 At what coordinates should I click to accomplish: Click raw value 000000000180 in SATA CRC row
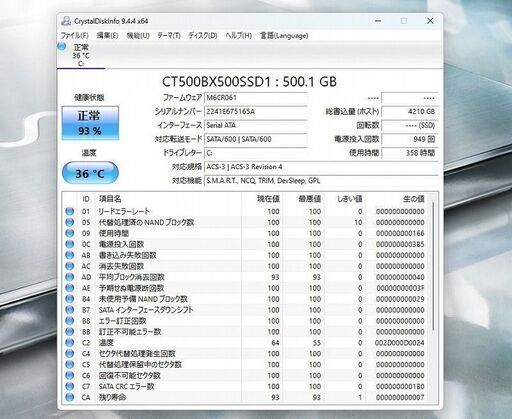pyautogui.click(x=400, y=386)
